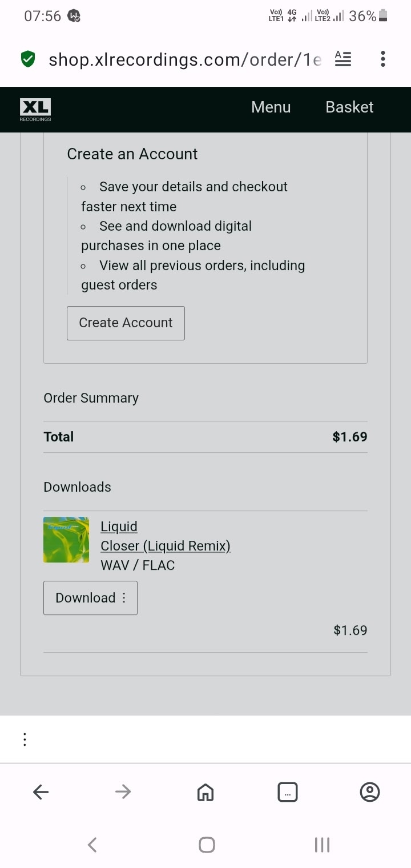Open Closer (Liquid Remix) track link
Viewport: 411px width, 868px height.
point(165,545)
